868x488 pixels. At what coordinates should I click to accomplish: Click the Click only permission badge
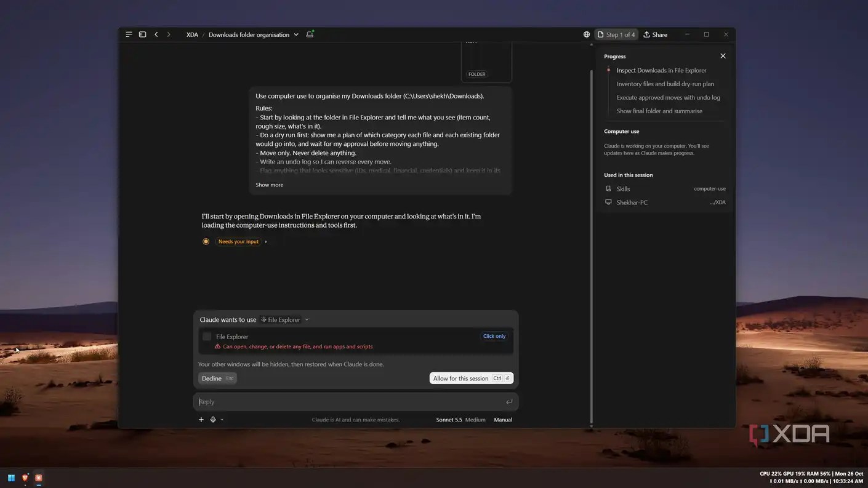point(494,336)
